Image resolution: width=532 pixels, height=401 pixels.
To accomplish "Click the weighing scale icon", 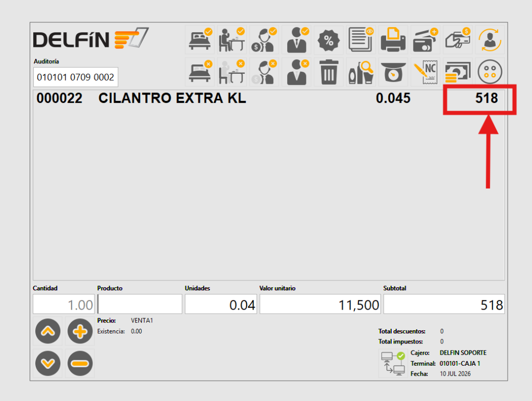I will [x=393, y=72].
